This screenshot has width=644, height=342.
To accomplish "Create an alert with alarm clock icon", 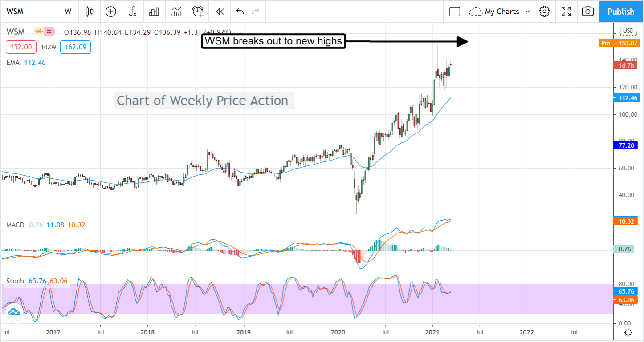I will point(198,12).
